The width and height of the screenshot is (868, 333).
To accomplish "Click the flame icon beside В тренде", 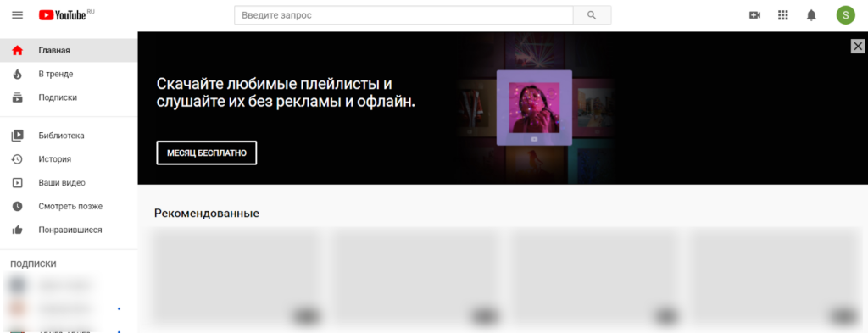I will 18,74.
